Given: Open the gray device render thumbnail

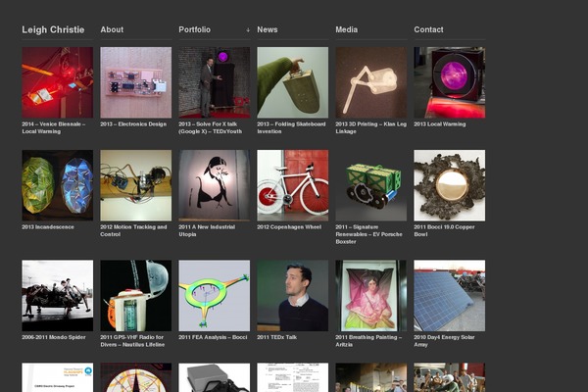Looking at the screenshot, I should pos(214,377).
